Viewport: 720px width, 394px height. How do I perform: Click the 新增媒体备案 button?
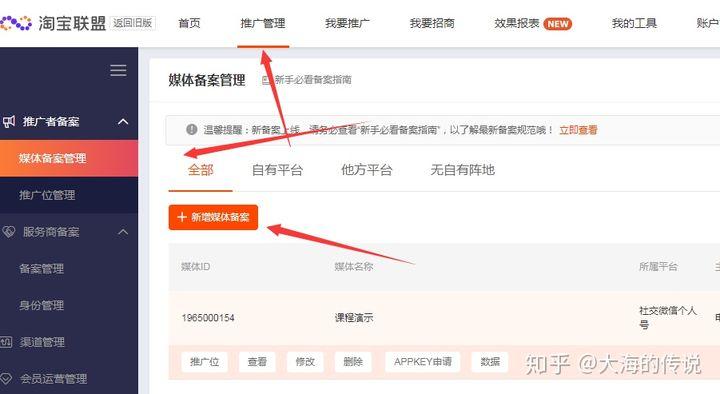click(213, 217)
